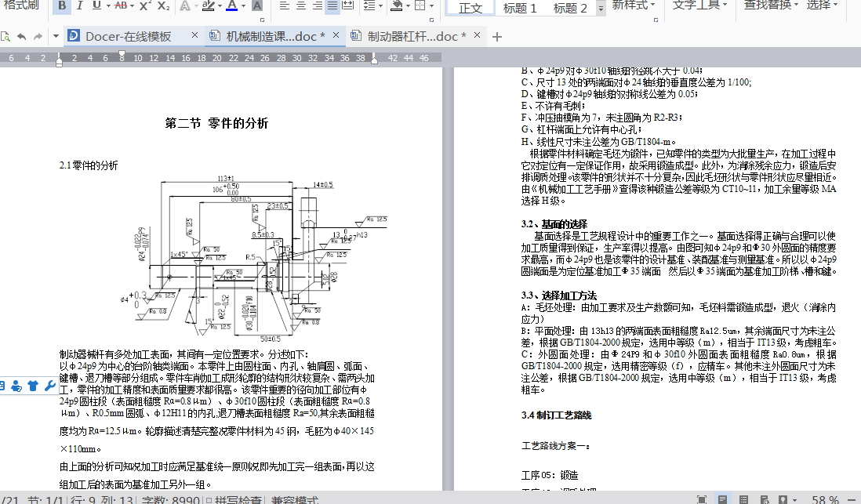The height and width of the screenshot is (504, 861).
Task: Select 正文 style
Action: pyautogui.click(x=470, y=8)
